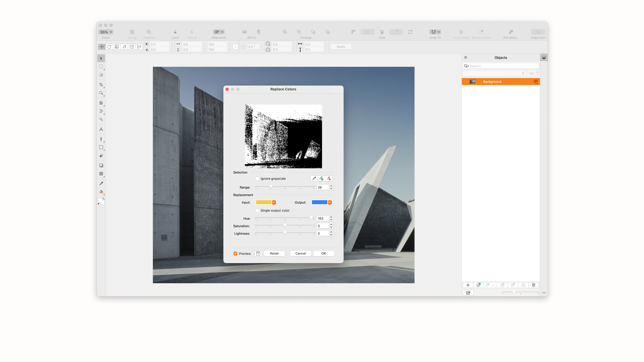644x362 pixels.
Task: Click the layer thumbnail size slider
Action: pos(520,292)
